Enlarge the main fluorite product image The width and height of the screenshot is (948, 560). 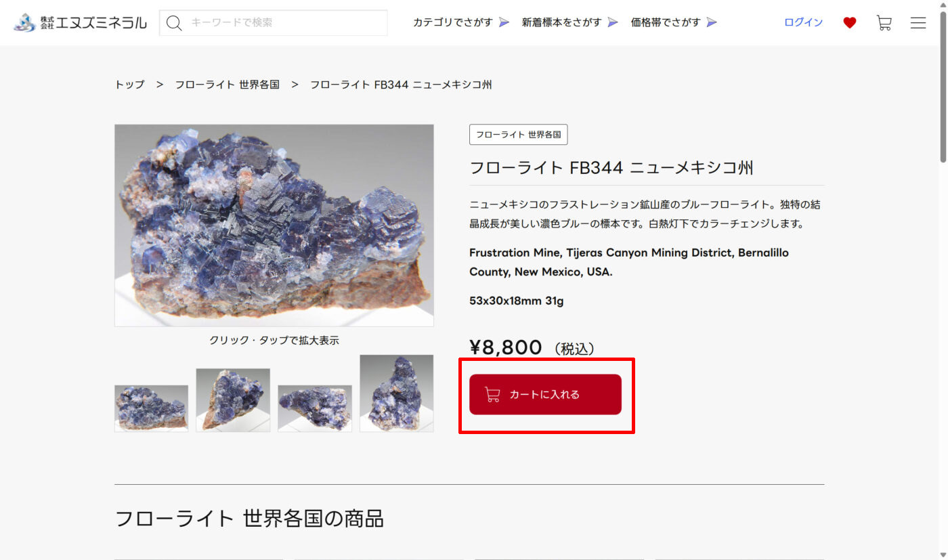point(274,225)
